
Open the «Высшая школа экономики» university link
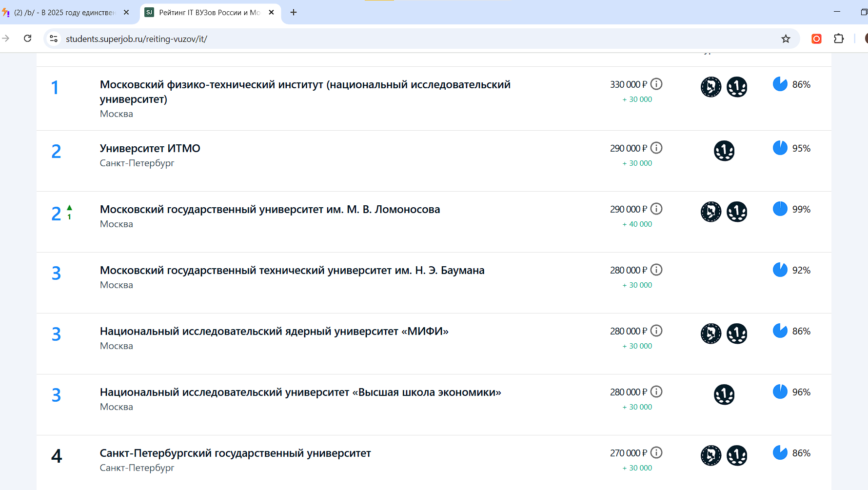pos(300,392)
